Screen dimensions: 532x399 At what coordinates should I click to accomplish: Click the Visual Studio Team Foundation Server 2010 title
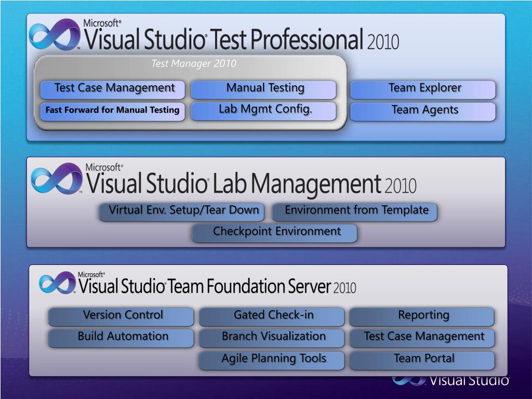coord(217,284)
